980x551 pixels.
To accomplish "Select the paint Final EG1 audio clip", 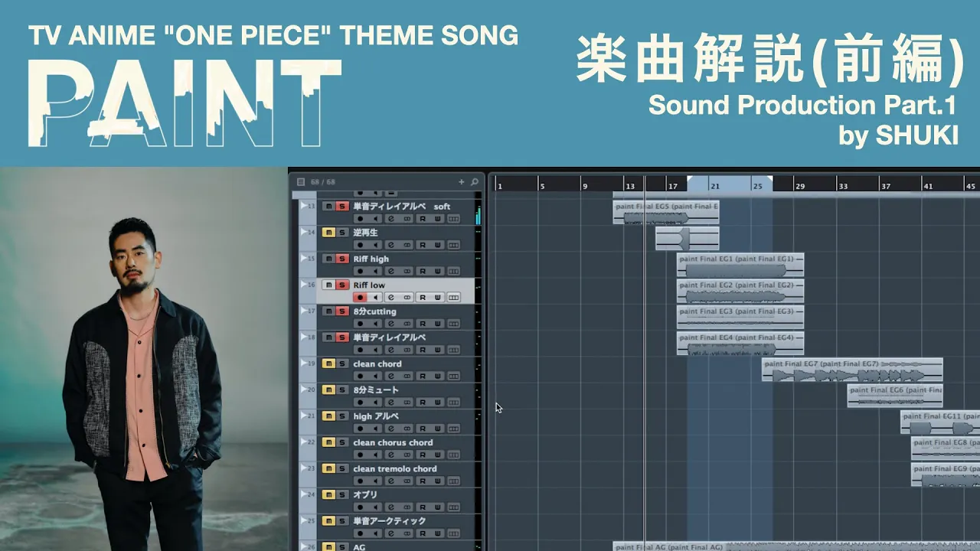I will (740, 265).
